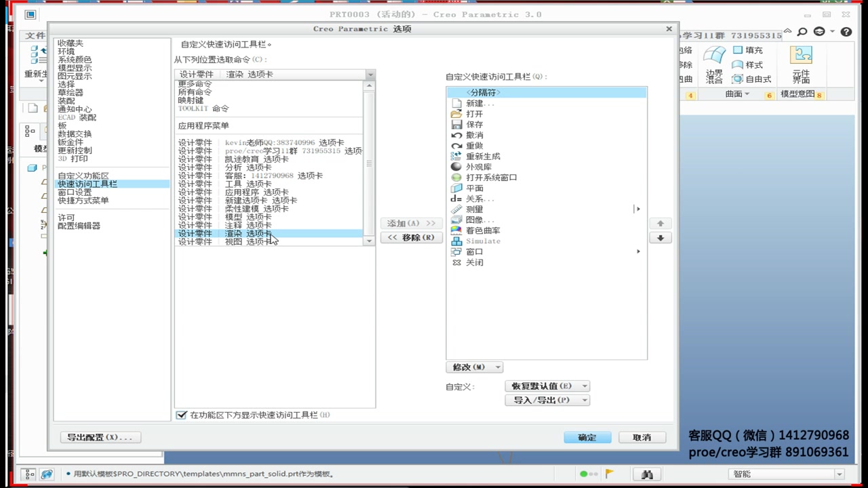Open the 设计零件 渲染 选项卡 command source dropdown
Screen dimensions: 868x488
pyautogui.click(x=275, y=75)
